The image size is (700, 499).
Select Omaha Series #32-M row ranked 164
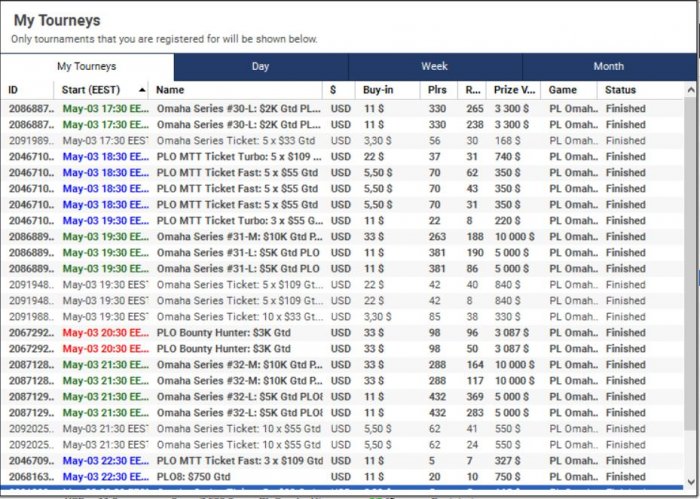(x=342, y=365)
